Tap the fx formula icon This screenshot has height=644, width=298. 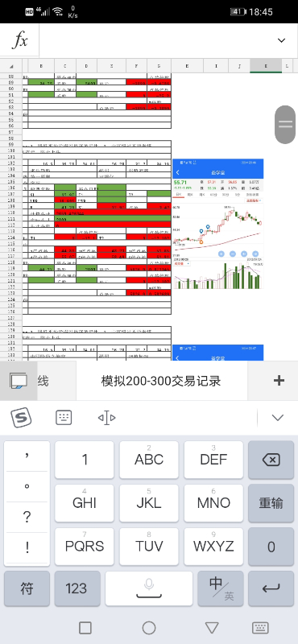pyautogui.click(x=19, y=40)
